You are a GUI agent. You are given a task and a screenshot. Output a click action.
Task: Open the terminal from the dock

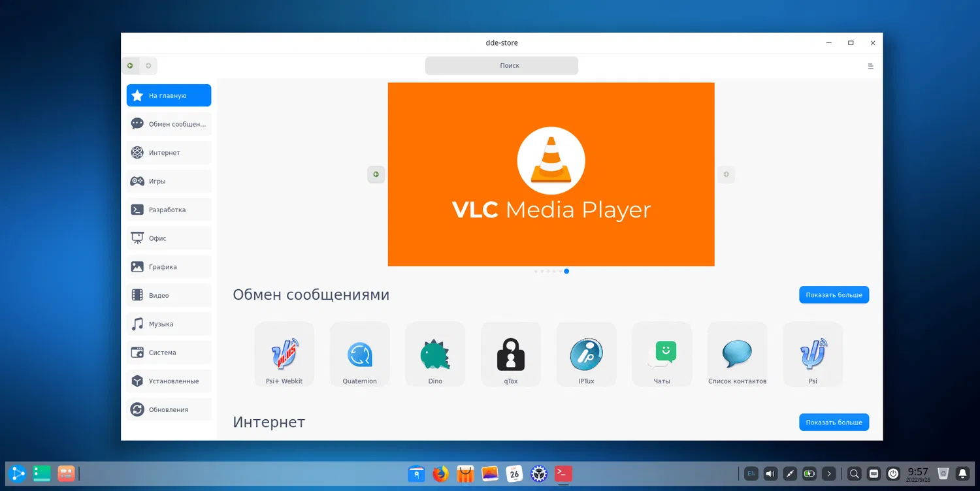point(563,473)
